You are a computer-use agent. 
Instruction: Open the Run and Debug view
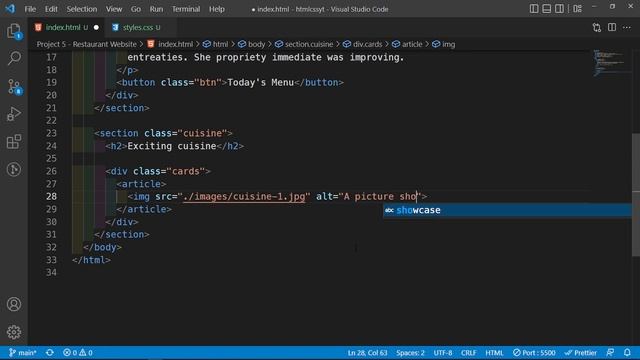pos(14,114)
